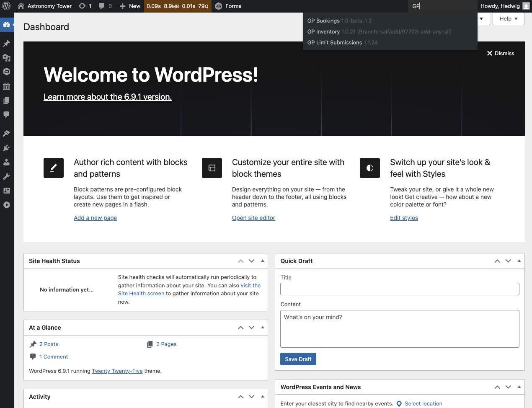The image size is (532, 408).
Task: Open the Appearance paintbrush sidebar icon
Action: coord(6,134)
